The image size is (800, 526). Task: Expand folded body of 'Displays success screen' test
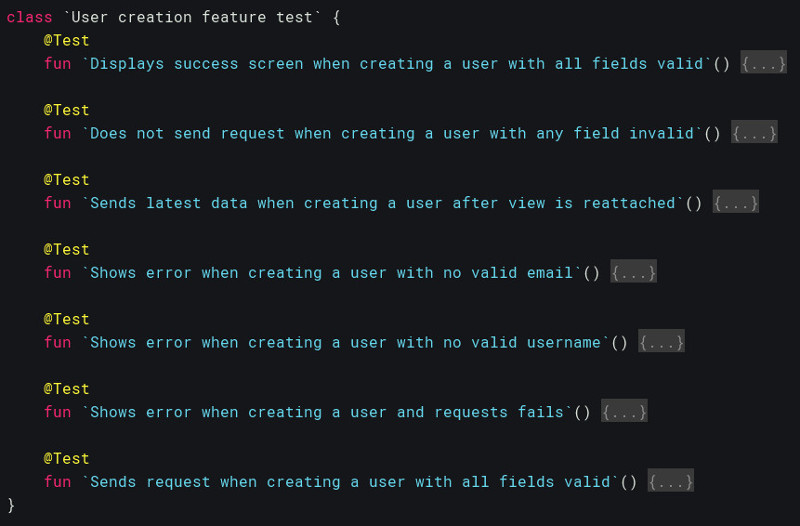click(763, 64)
